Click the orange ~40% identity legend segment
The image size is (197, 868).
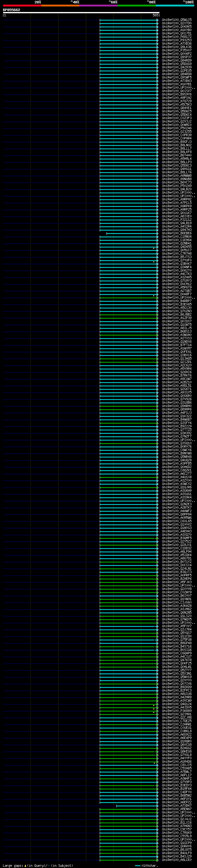coord(60,6)
